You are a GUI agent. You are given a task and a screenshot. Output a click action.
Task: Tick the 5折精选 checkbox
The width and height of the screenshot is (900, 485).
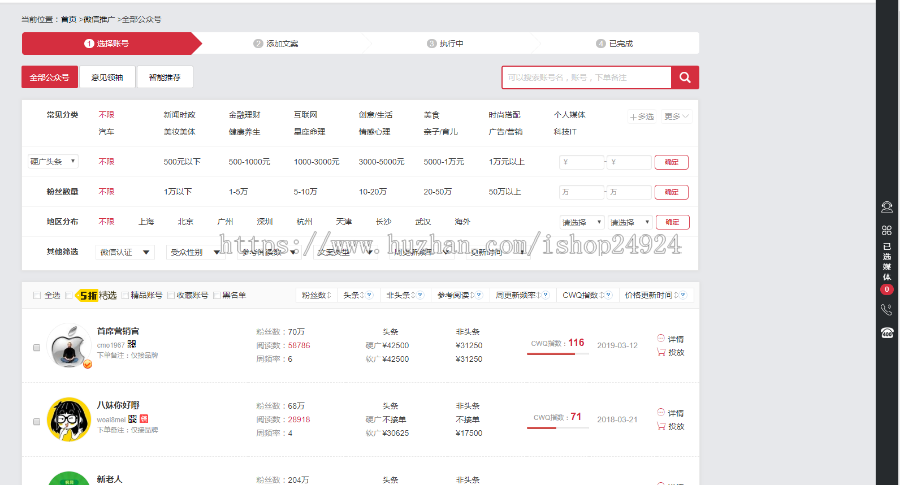tap(69, 296)
